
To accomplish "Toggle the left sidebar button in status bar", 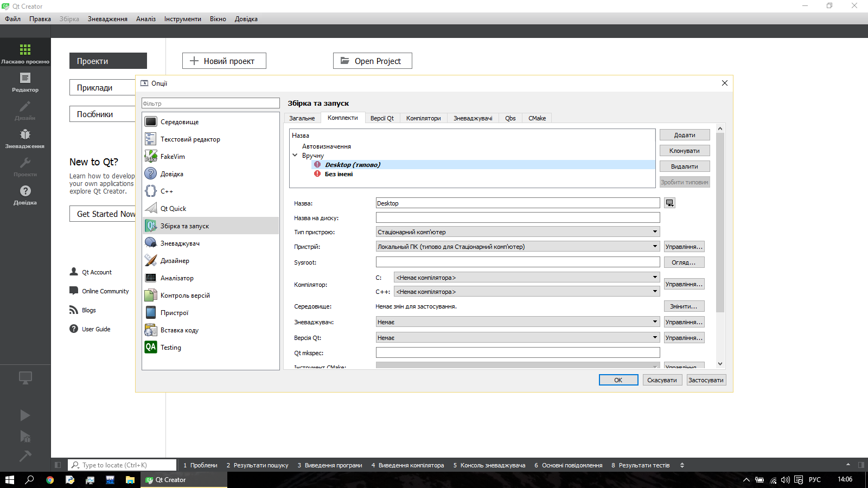I will point(58,465).
